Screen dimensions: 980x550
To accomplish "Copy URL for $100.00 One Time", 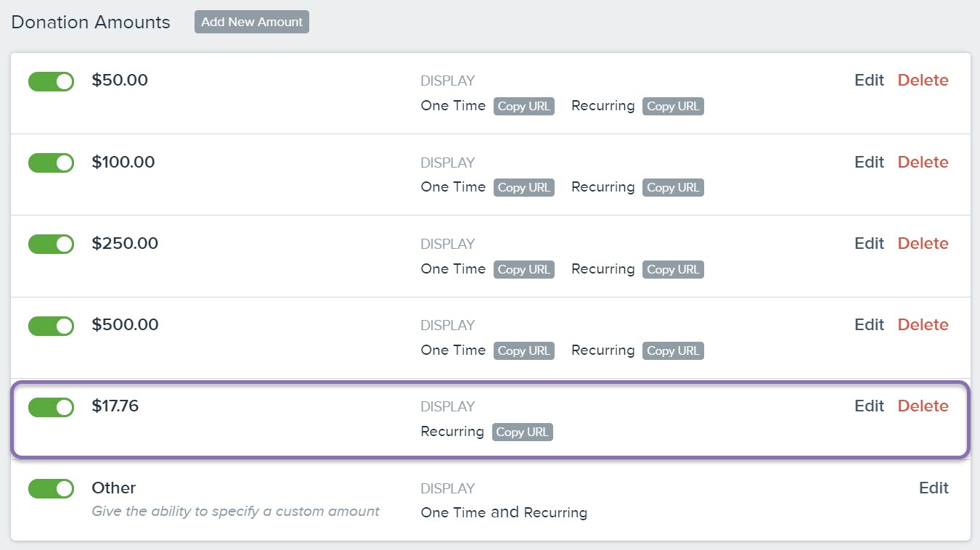I will pos(524,187).
